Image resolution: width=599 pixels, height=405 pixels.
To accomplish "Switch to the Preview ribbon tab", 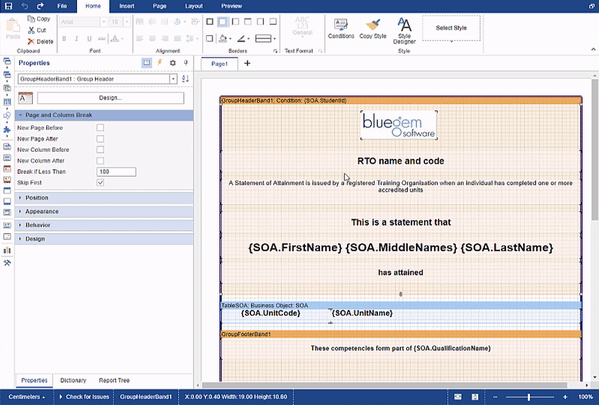I will click(x=232, y=6).
